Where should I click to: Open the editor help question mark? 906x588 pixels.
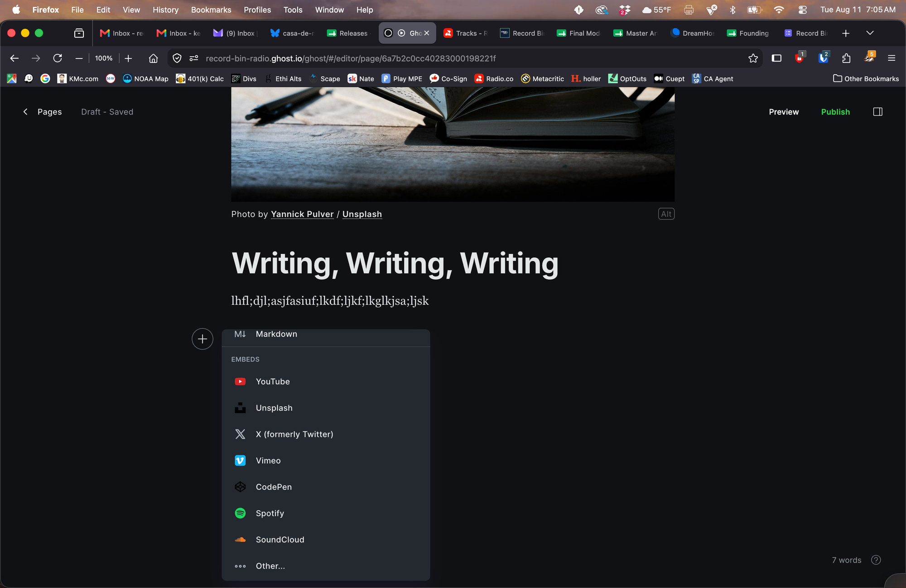(876, 560)
